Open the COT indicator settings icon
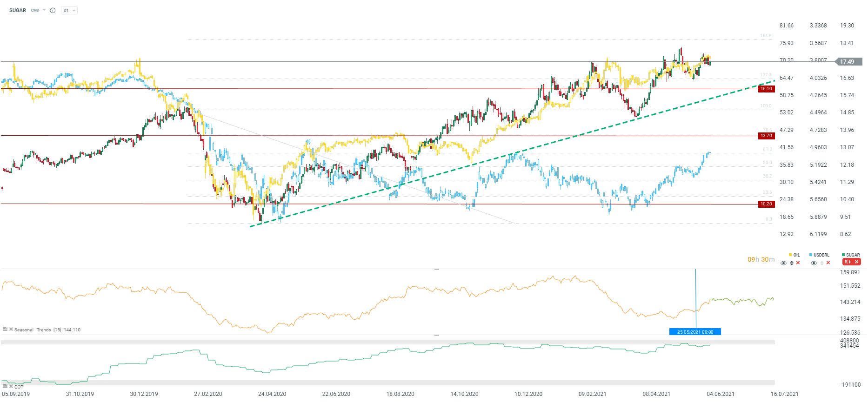 (x=5, y=386)
